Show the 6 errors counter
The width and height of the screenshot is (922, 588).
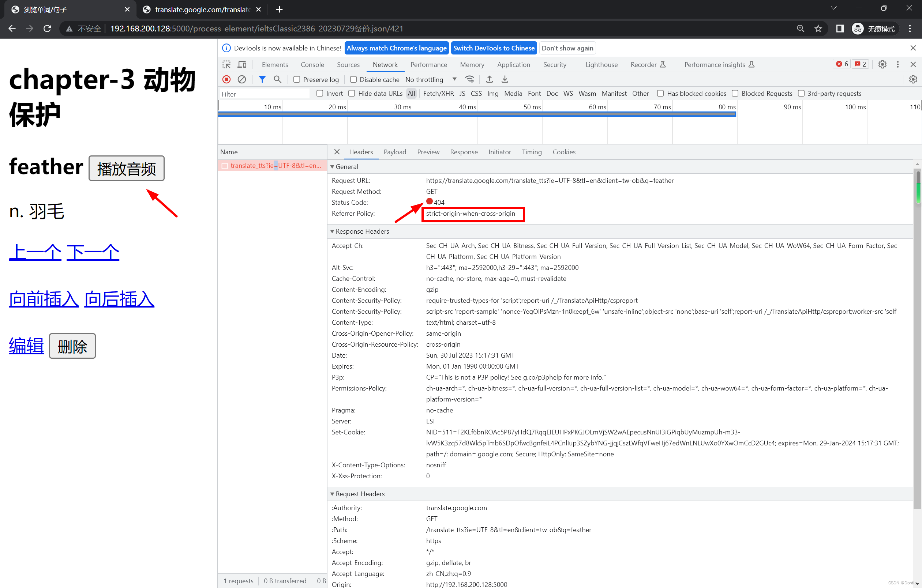click(842, 64)
